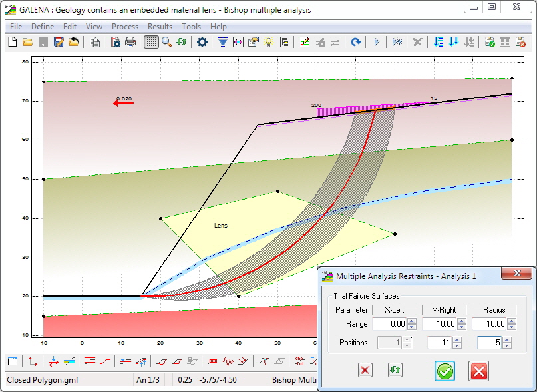This screenshot has width=537, height=392.
Task: Create a new model file
Action: [x=11, y=42]
